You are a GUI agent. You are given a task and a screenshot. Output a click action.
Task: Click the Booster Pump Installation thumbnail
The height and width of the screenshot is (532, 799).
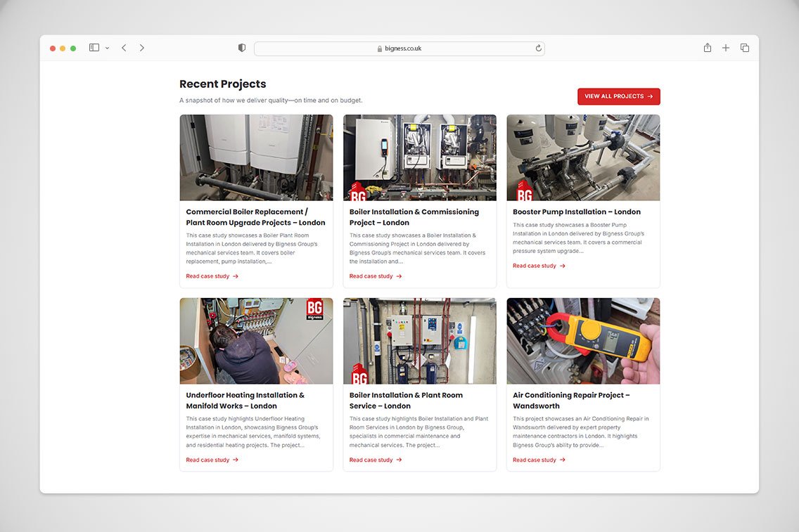pyautogui.click(x=583, y=157)
